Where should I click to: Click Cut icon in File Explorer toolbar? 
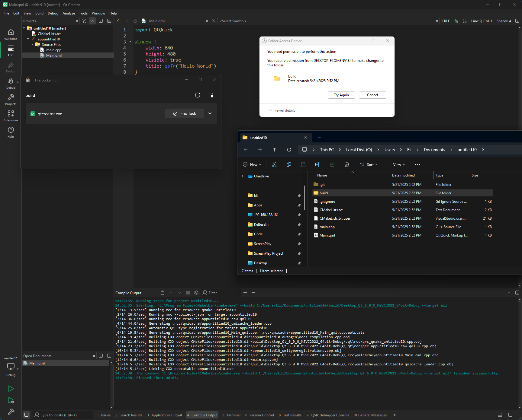[274, 164]
